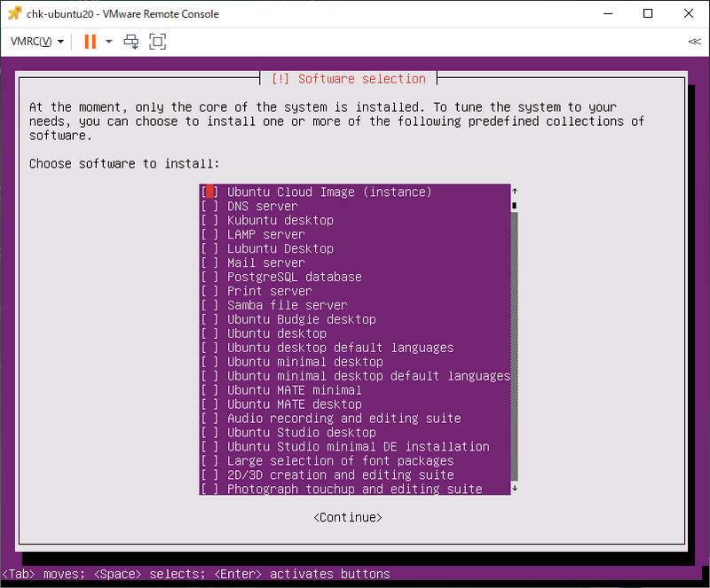This screenshot has width=710, height=588.
Task: Toggle the Ubuntu Cloud Image (instance) checkbox
Action: point(209,192)
